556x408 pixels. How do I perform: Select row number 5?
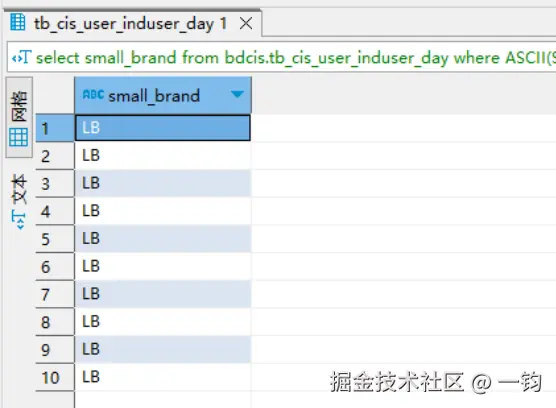[x=55, y=239]
